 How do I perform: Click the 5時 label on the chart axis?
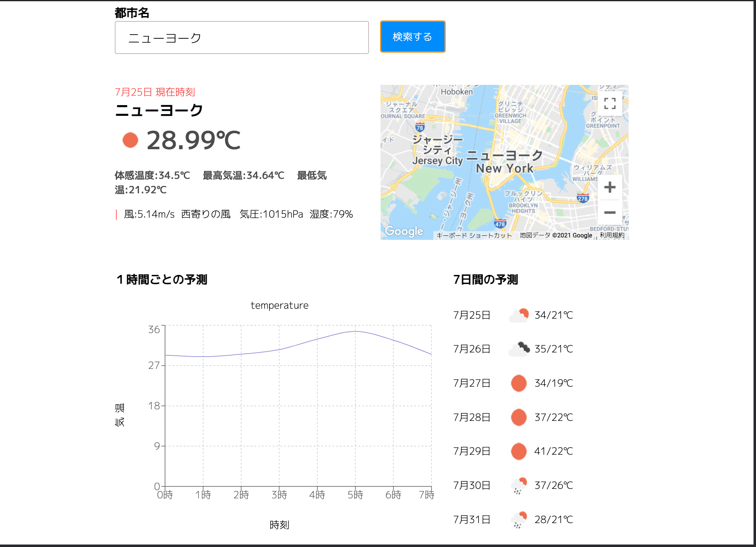click(355, 495)
